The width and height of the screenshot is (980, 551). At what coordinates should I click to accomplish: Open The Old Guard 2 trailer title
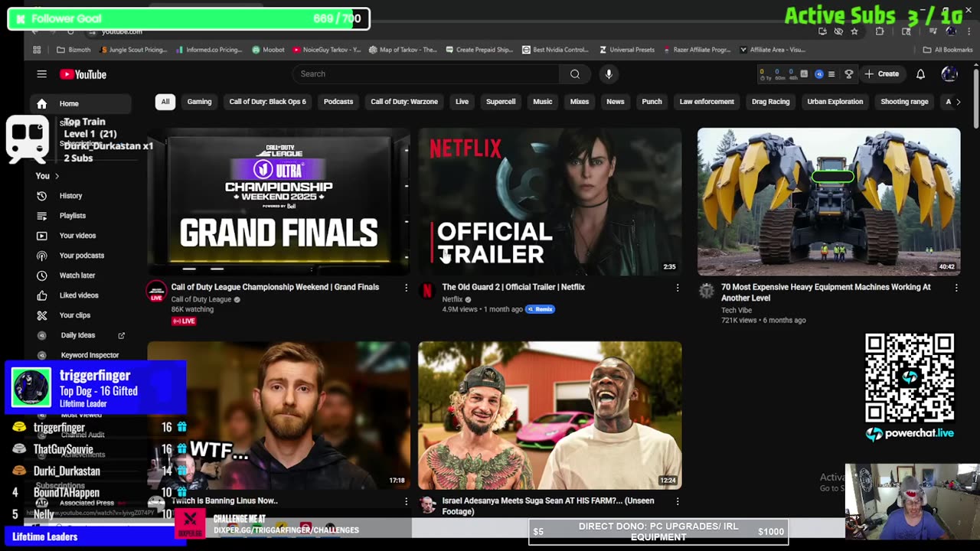click(x=513, y=287)
